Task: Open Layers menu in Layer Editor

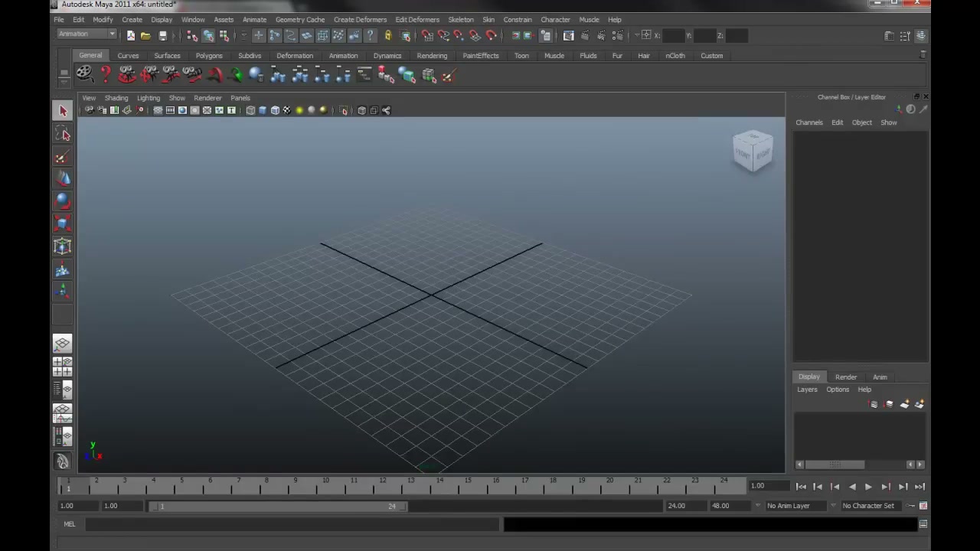Action: 807,390
